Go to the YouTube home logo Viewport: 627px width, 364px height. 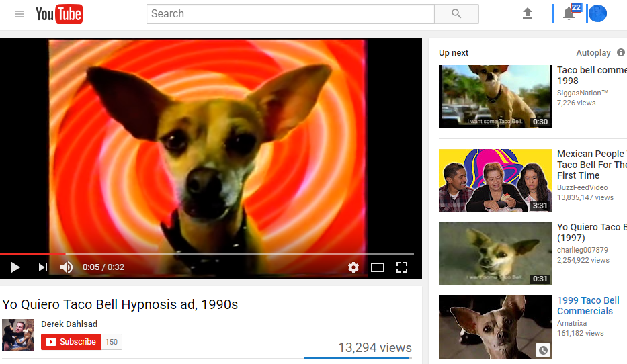click(x=59, y=14)
